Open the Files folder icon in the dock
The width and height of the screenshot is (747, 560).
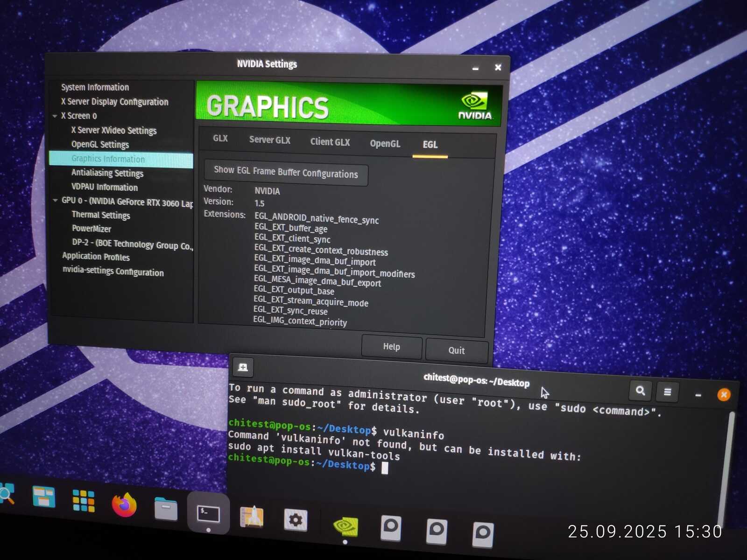[166, 509]
